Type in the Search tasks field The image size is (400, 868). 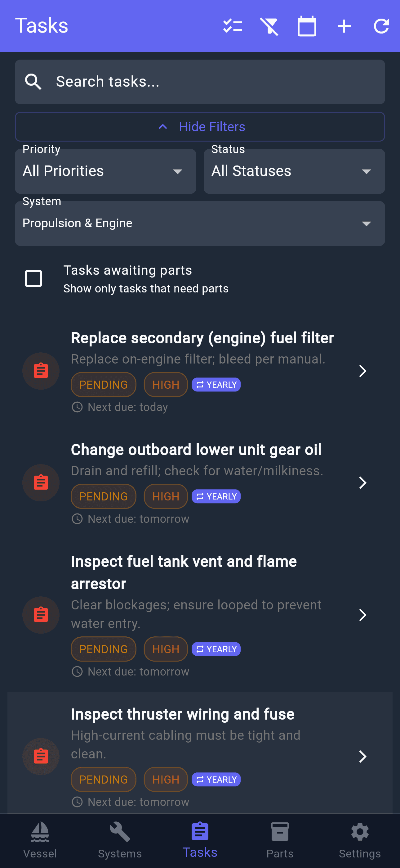pyautogui.click(x=216, y=82)
